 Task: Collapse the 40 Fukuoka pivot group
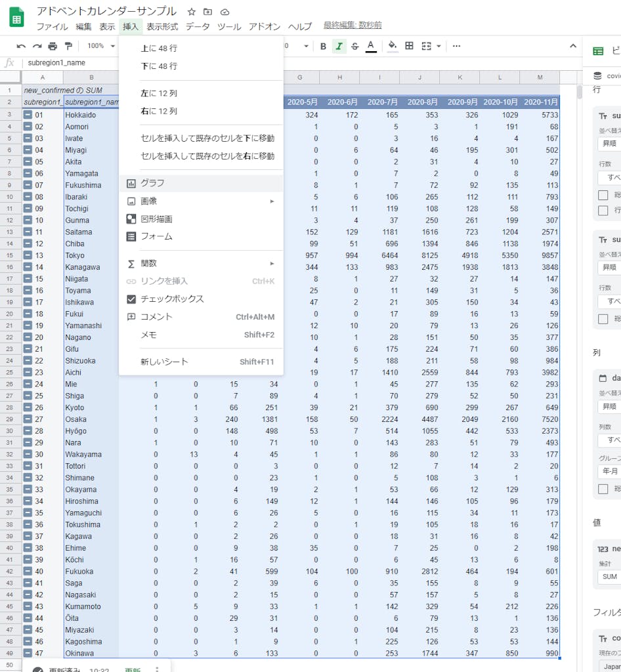point(28,572)
